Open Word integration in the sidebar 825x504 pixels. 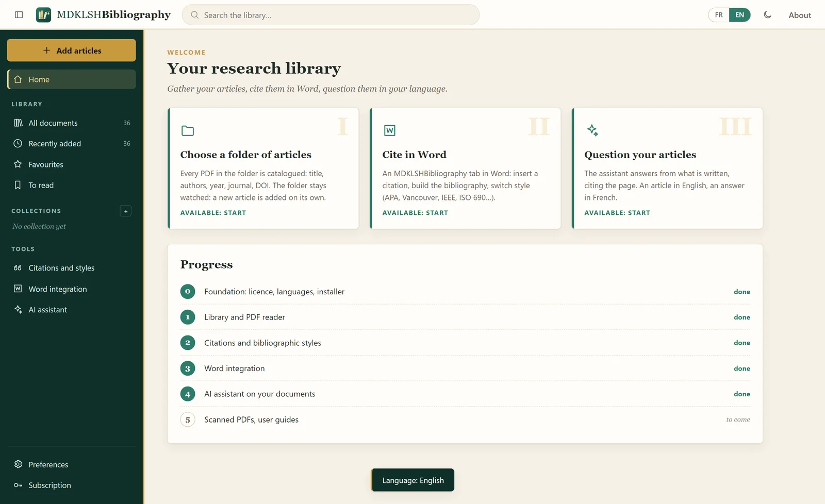click(x=72, y=289)
